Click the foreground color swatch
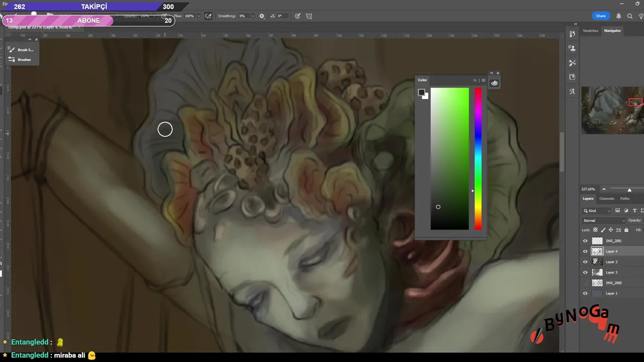The height and width of the screenshot is (362, 644). [421, 92]
